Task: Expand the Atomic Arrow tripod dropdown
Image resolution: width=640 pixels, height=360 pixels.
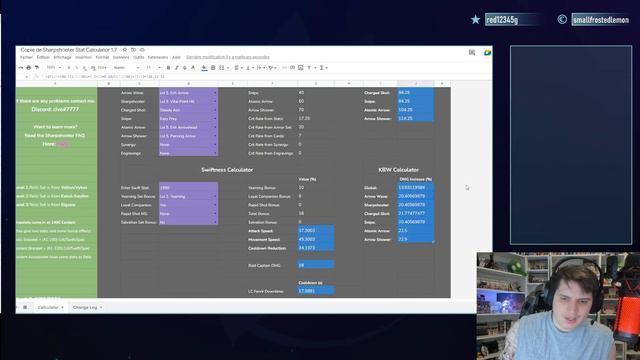Action: pos(215,127)
